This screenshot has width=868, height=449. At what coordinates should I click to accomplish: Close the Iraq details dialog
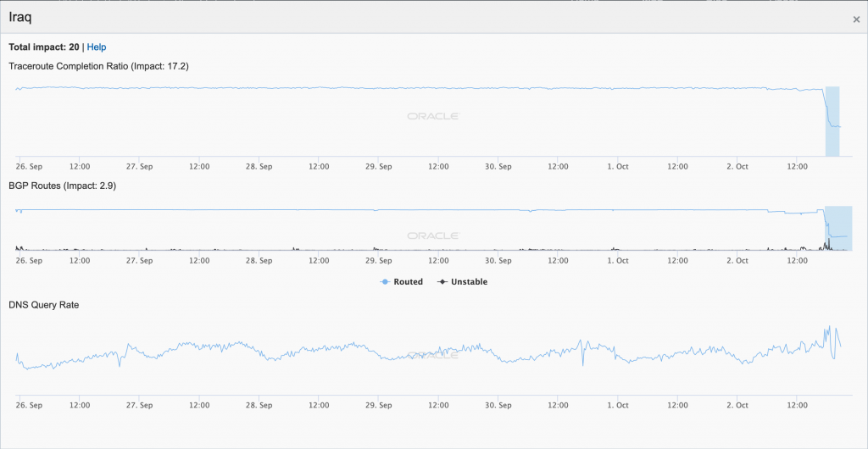click(856, 19)
